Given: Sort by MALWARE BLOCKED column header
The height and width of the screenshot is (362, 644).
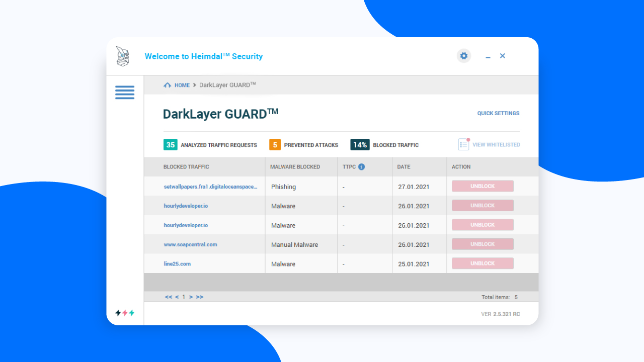Looking at the screenshot, I should pyautogui.click(x=295, y=167).
